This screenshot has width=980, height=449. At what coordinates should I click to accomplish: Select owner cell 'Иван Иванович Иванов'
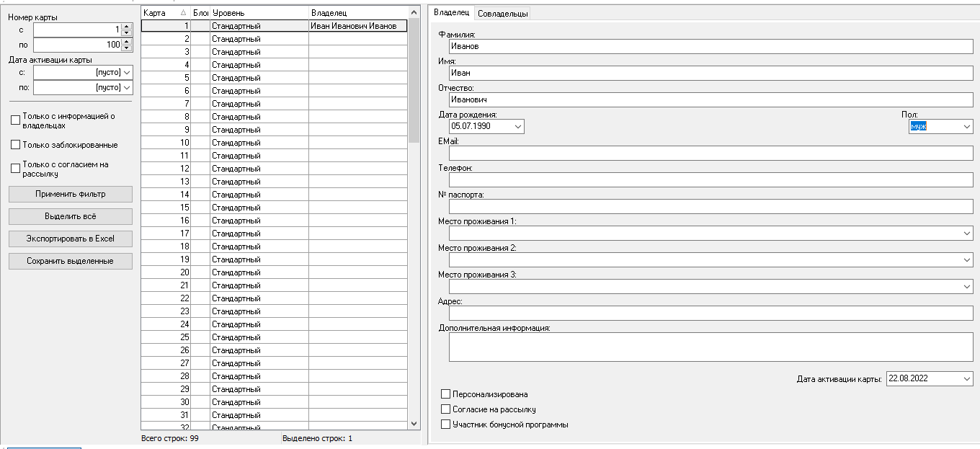click(358, 26)
